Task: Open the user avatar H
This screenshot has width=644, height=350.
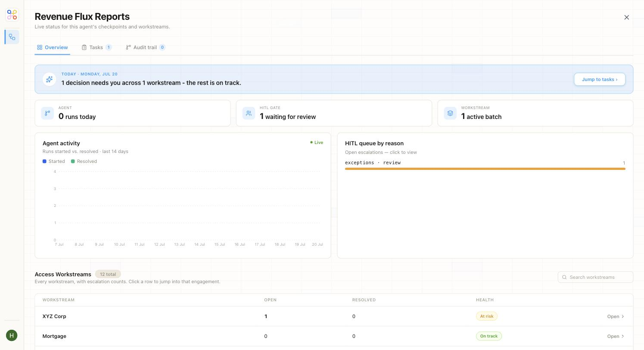Action: 12,335
